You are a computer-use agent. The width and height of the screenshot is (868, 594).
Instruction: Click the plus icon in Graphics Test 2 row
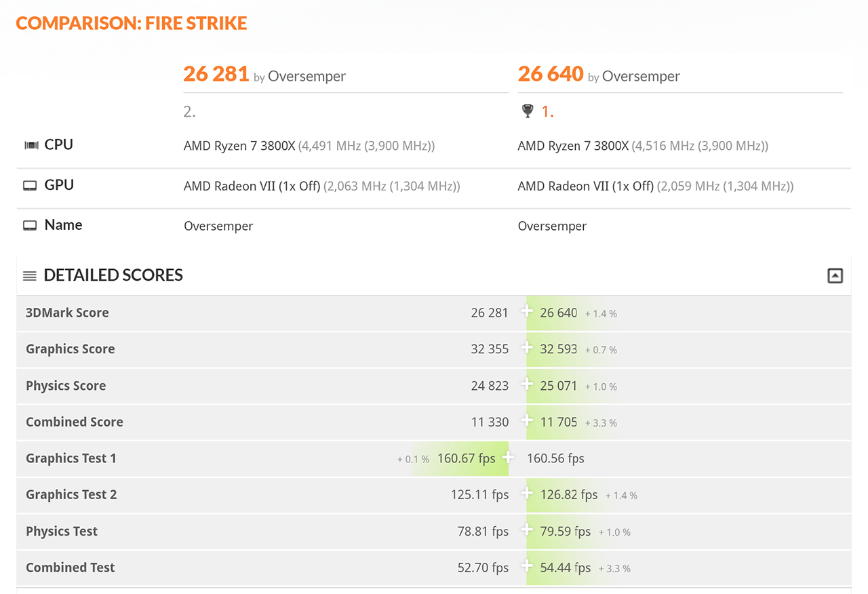coord(526,494)
